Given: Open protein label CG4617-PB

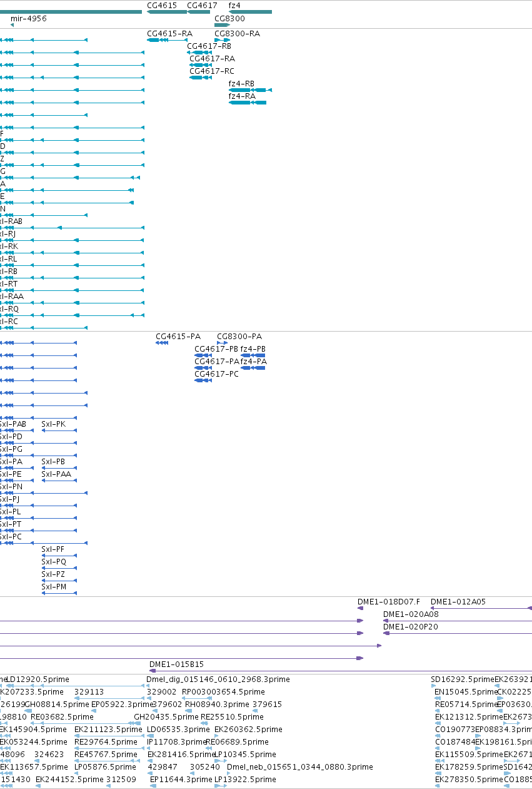Looking at the screenshot, I should (216, 349).
